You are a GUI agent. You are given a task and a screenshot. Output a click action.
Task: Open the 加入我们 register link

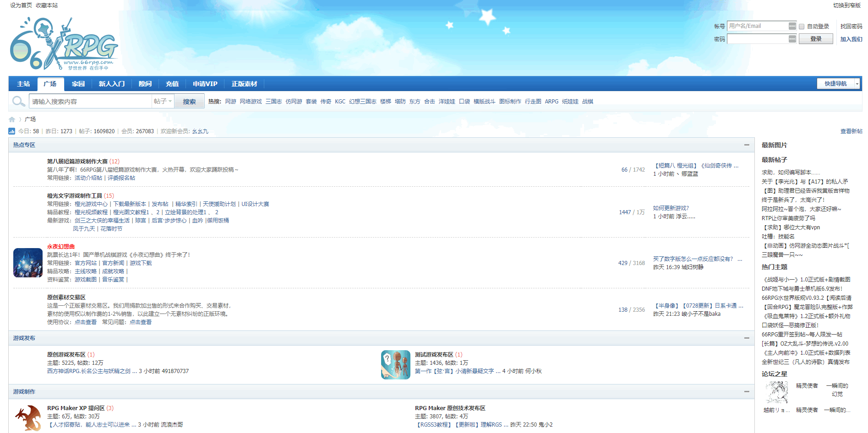851,39
